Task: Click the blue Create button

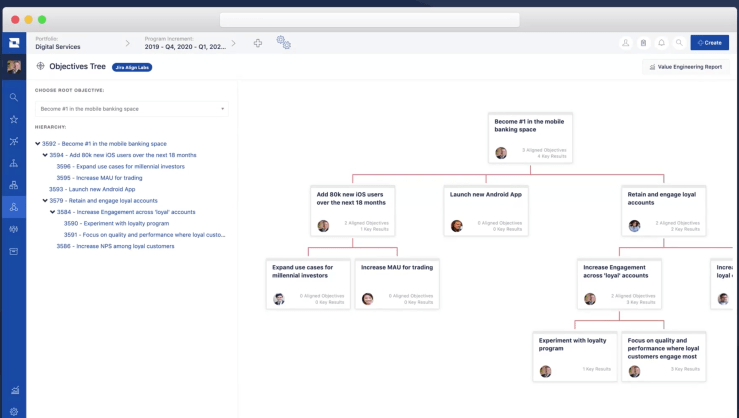Action: tap(709, 43)
